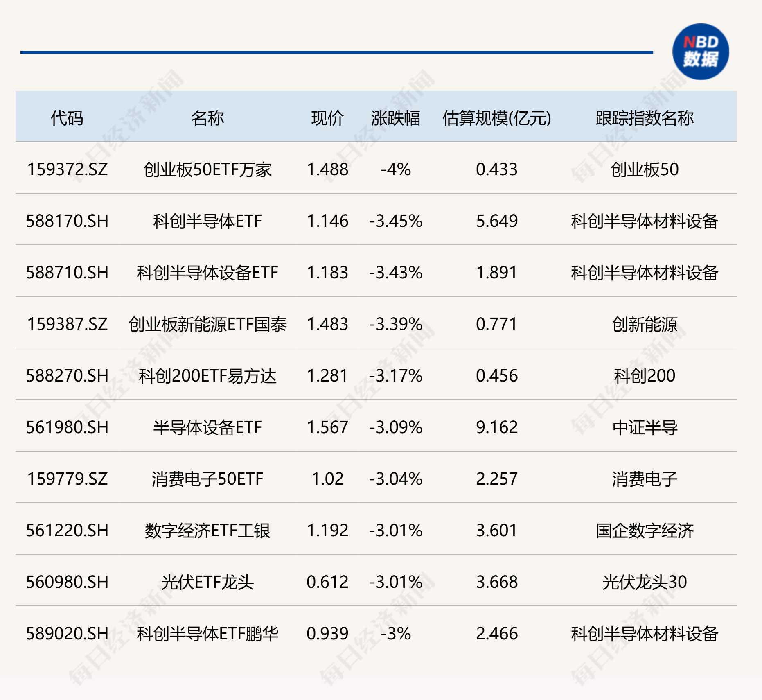Image resolution: width=762 pixels, height=700 pixels.
Task: Select code 159387.SZ
Action: [68, 324]
